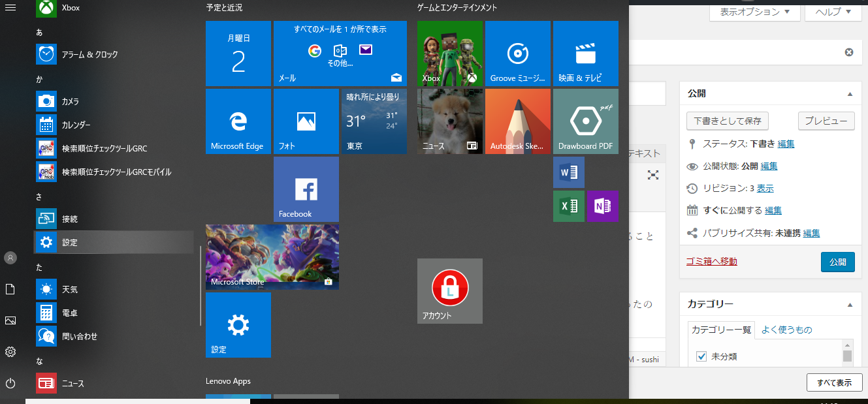Image resolution: width=868 pixels, height=404 pixels.
Task: Switch to the よく使うもの tab
Action: (x=786, y=330)
